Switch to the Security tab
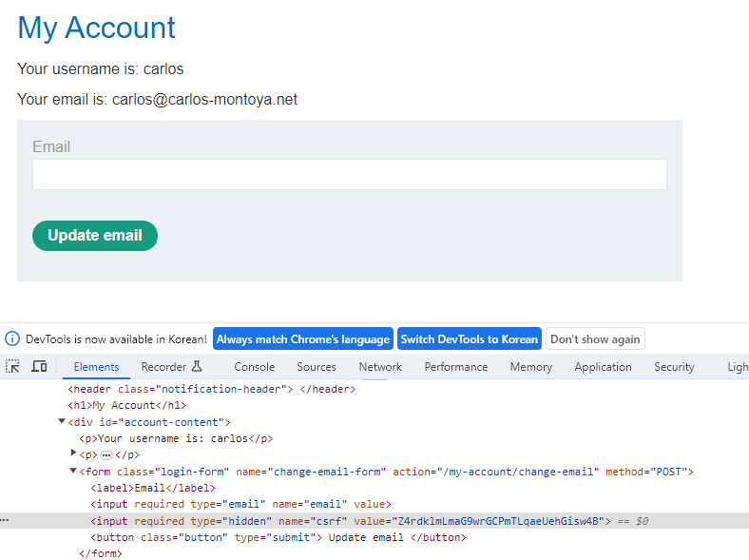This screenshot has width=749, height=560. [x=674, y=366]
